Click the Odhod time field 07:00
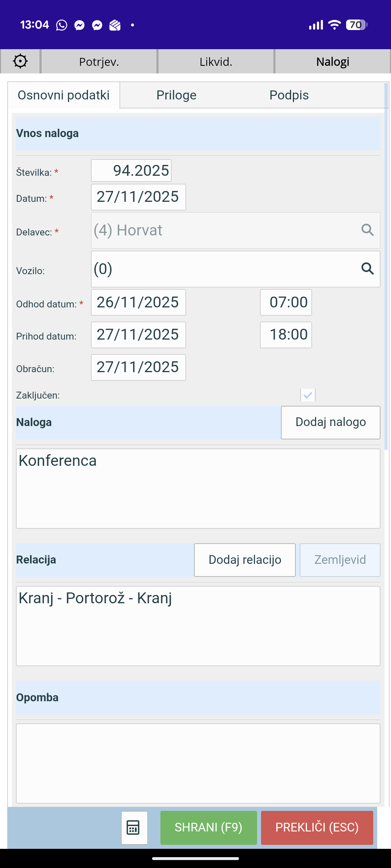This screenshot has height=868, width=391. (286, 302)
